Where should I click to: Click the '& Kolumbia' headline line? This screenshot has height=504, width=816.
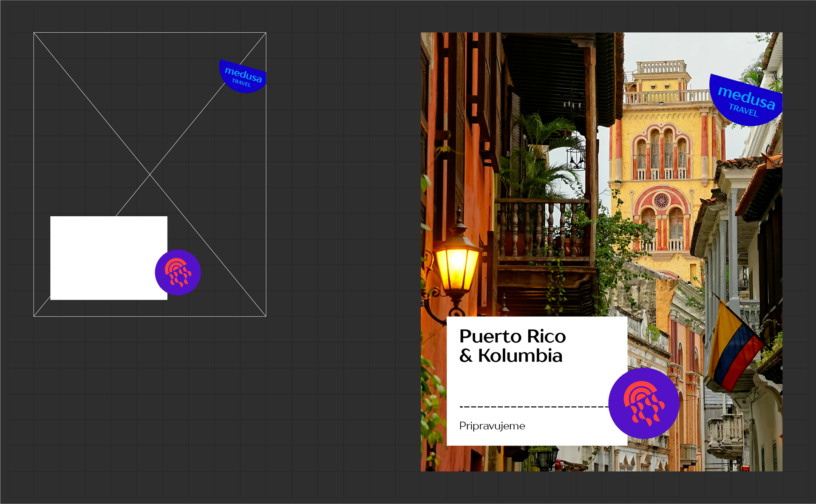coord(511,356)
